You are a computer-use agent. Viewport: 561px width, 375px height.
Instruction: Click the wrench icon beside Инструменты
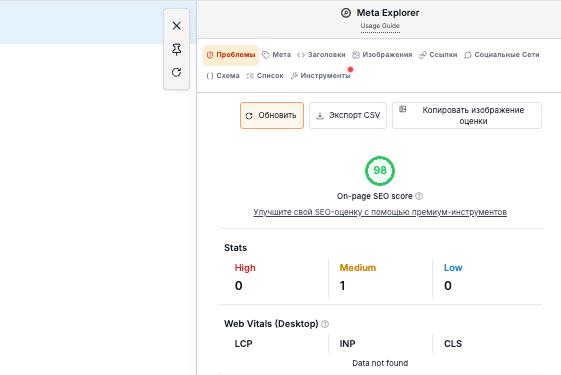[x=294, y=76]
